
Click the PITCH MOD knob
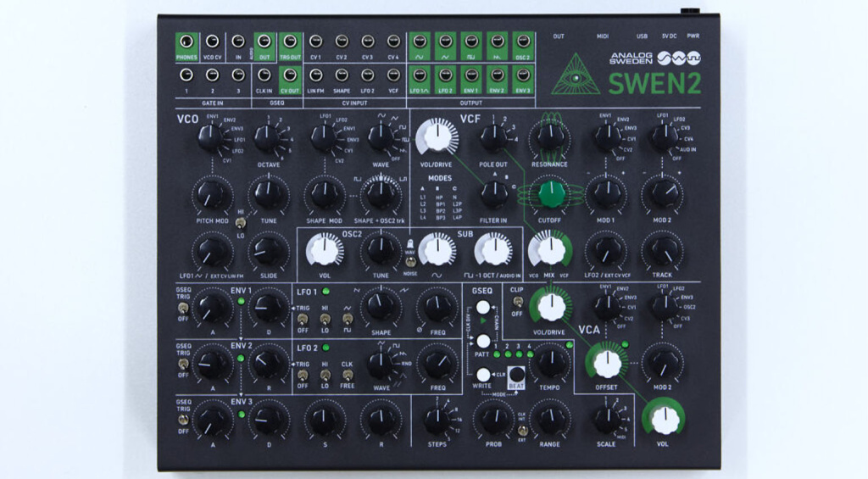tap(211, 195)
